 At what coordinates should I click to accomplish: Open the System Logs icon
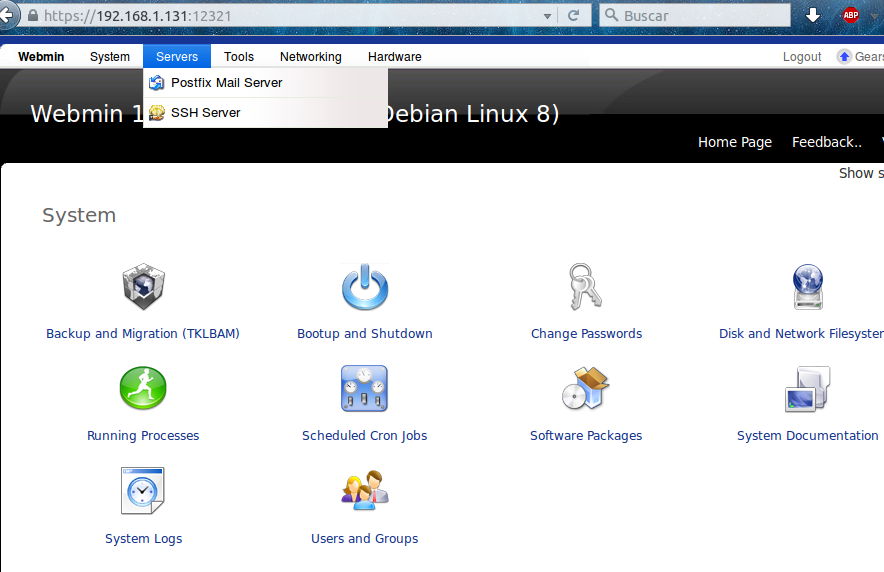(x=143, y=491)
